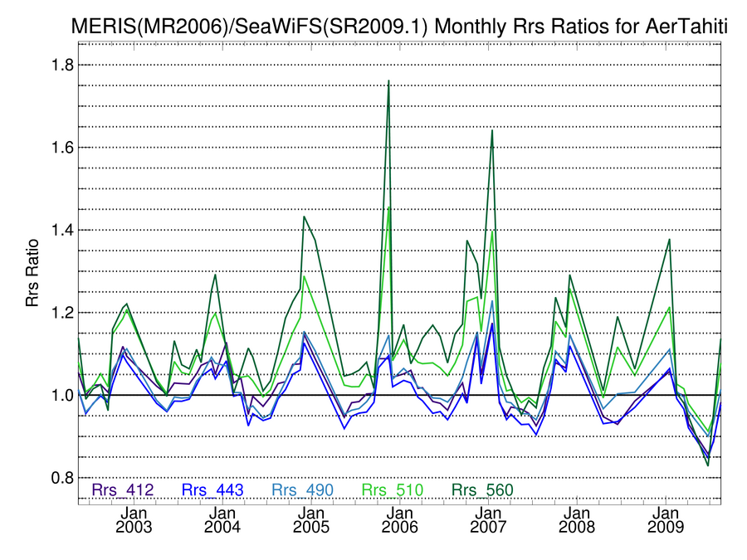Select the Rrs_560 legend label
This screenshot has height=560, width=747.
tap(482, 489)
